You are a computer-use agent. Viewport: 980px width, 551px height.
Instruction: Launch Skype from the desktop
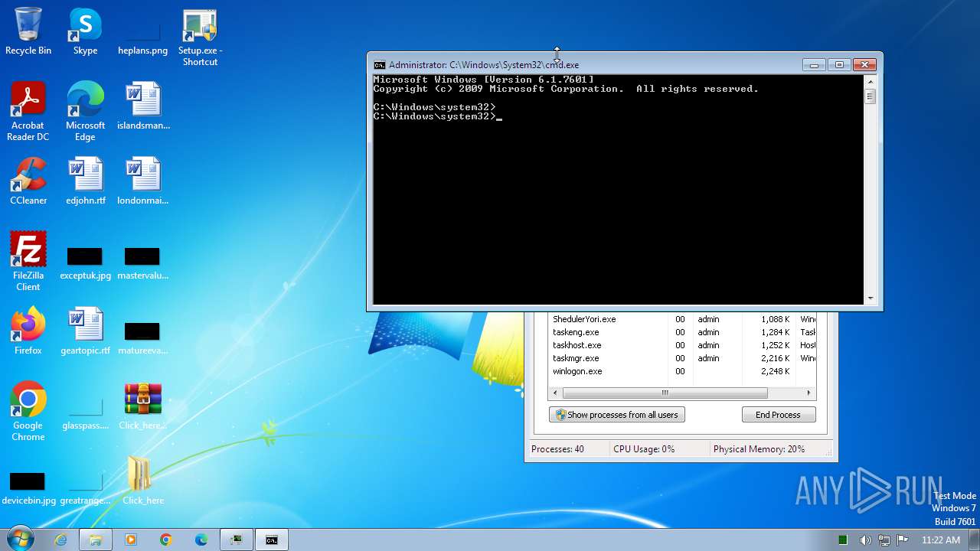point(85,31)
